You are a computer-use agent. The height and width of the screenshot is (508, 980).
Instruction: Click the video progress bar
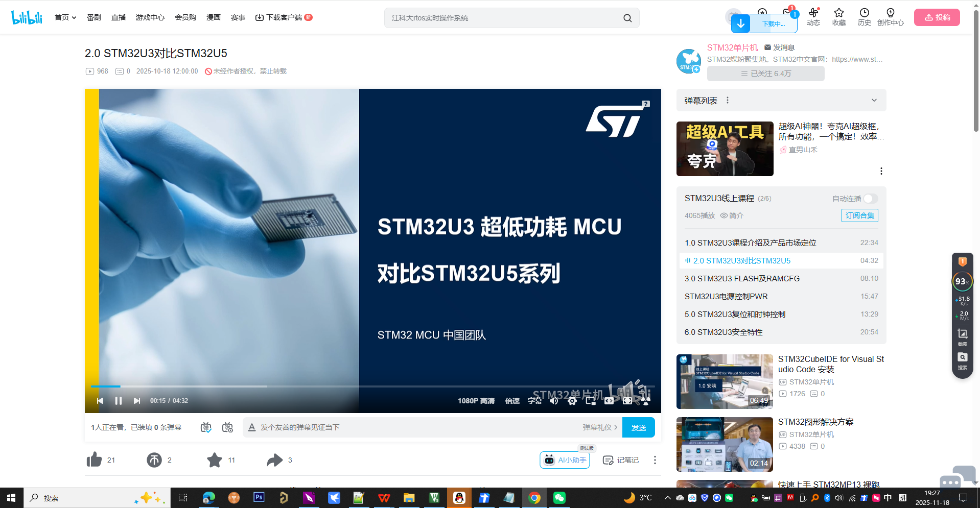(358, 386)
